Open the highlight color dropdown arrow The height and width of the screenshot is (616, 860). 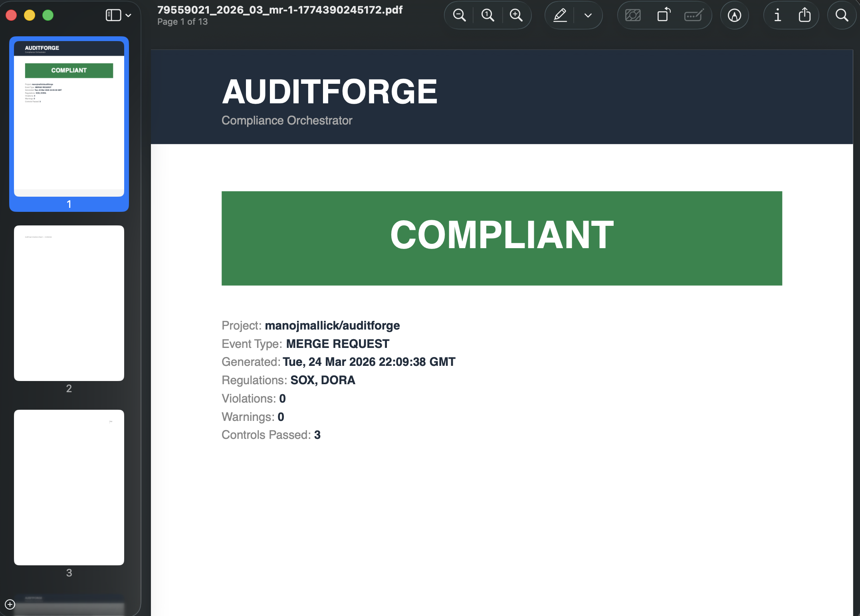(x=588, y=16)
